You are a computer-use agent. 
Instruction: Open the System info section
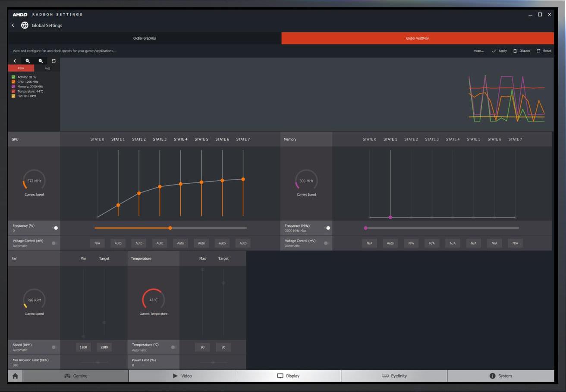[500, 376]
